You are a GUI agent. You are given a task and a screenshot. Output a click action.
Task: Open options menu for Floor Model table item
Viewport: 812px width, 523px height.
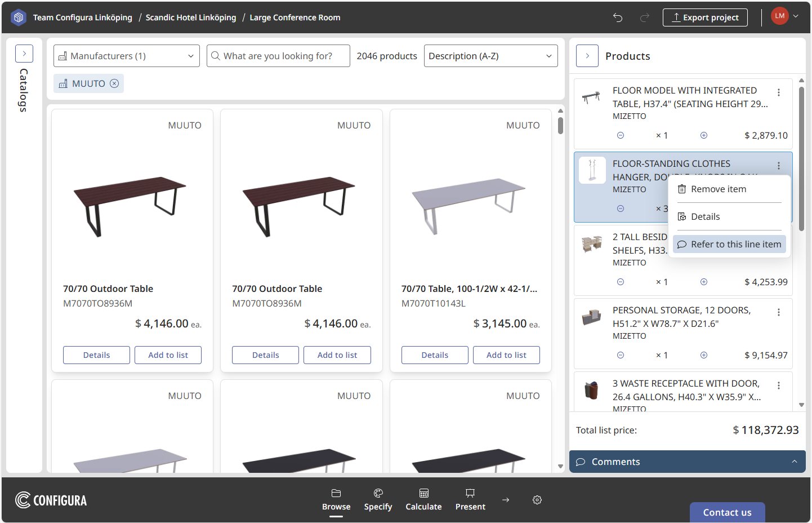click(779, 92)
